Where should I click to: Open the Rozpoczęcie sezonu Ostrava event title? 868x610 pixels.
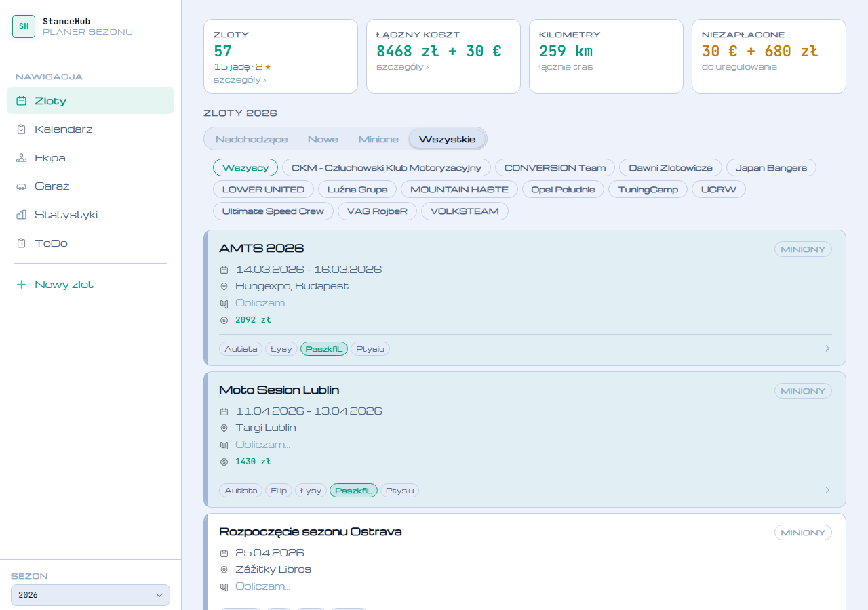pos(311,531)
